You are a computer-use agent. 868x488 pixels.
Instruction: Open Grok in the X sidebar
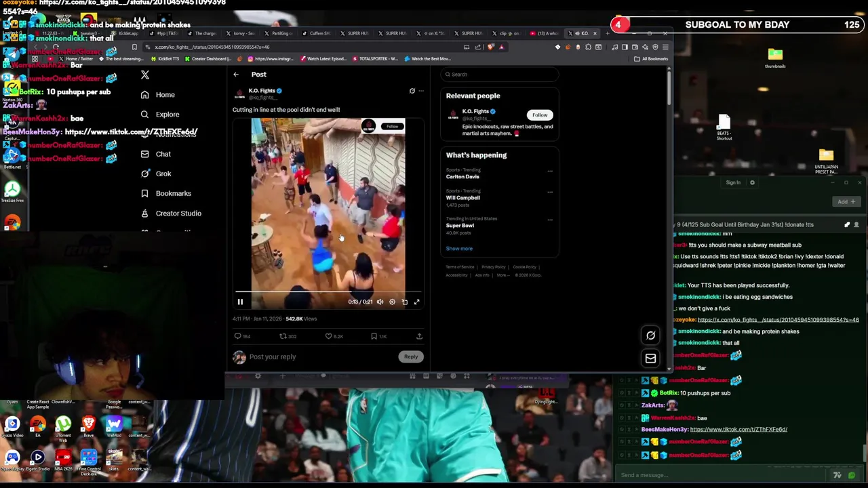click(x=156, y=174)
